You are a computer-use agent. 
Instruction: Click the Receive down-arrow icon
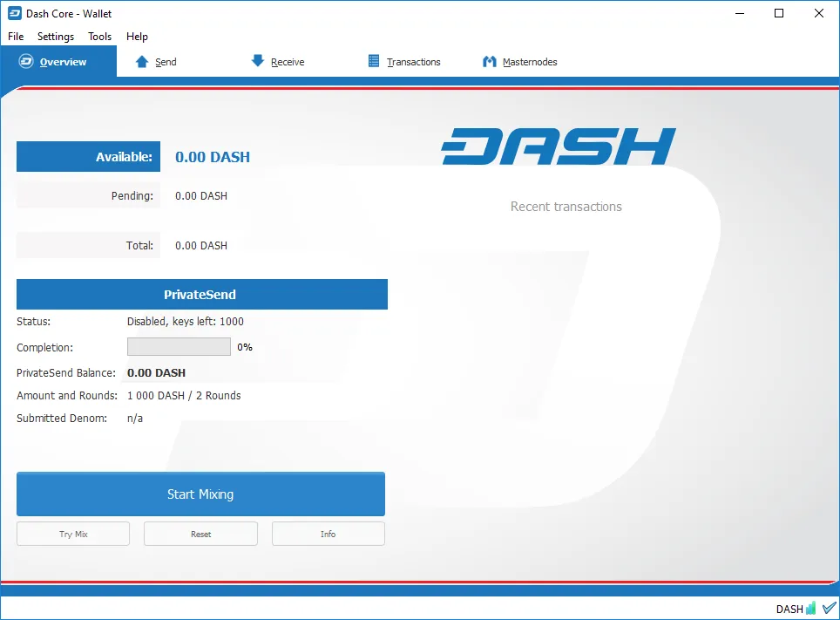(258, 61)
